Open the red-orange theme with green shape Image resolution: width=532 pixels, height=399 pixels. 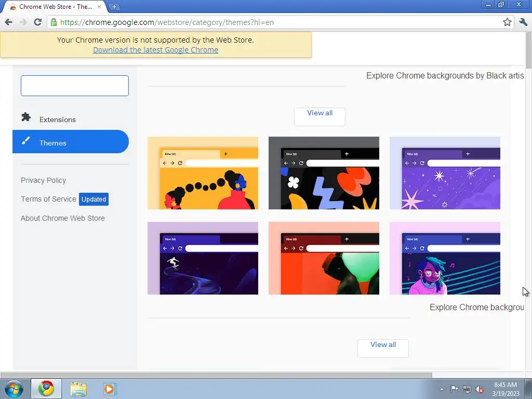point(324,258)
